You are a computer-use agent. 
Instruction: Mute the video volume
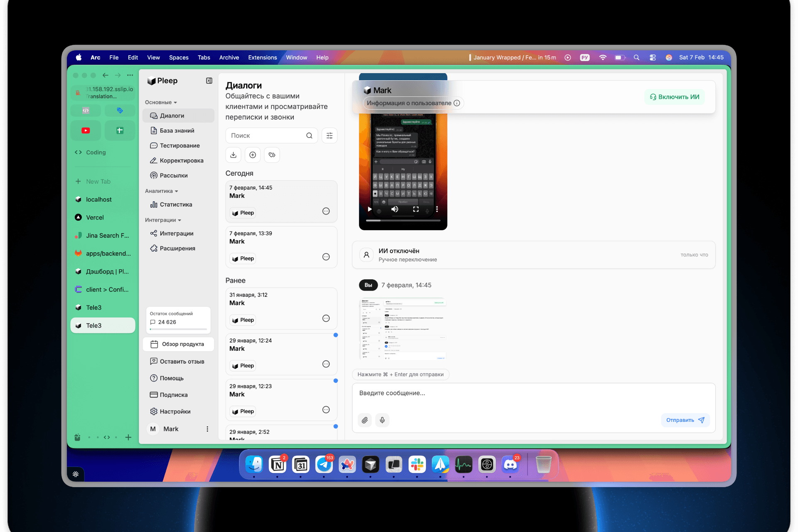click(394, 209)
